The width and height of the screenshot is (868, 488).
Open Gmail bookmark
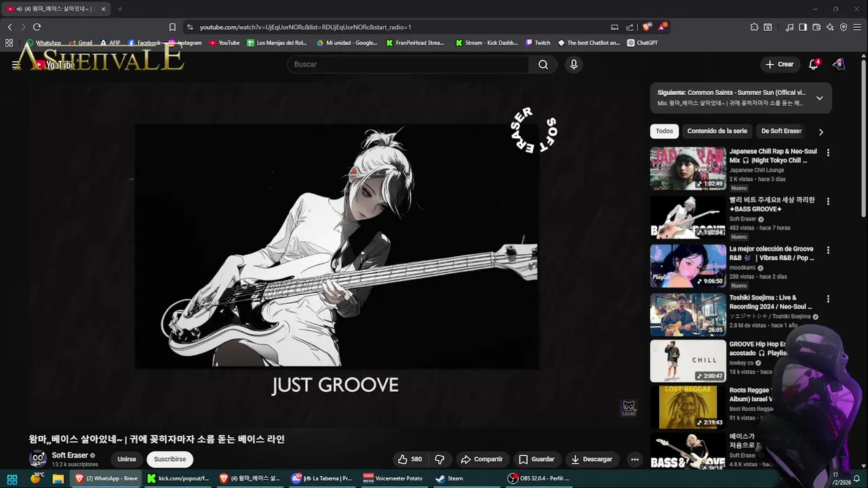(80, 43)
